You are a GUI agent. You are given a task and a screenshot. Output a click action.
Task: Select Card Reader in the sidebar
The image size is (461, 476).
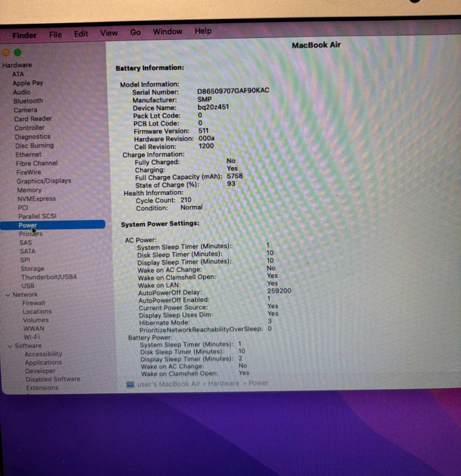pos(33,119)
